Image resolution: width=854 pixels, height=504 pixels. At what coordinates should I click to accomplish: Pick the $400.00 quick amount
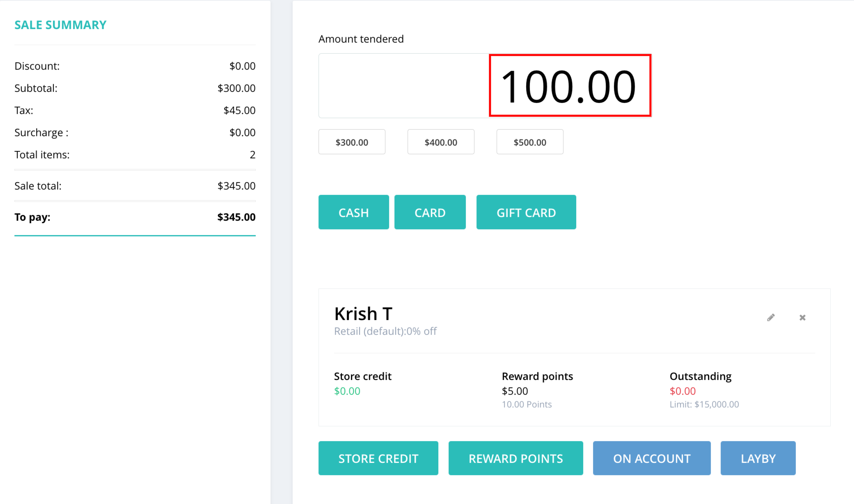pos(441,142)
